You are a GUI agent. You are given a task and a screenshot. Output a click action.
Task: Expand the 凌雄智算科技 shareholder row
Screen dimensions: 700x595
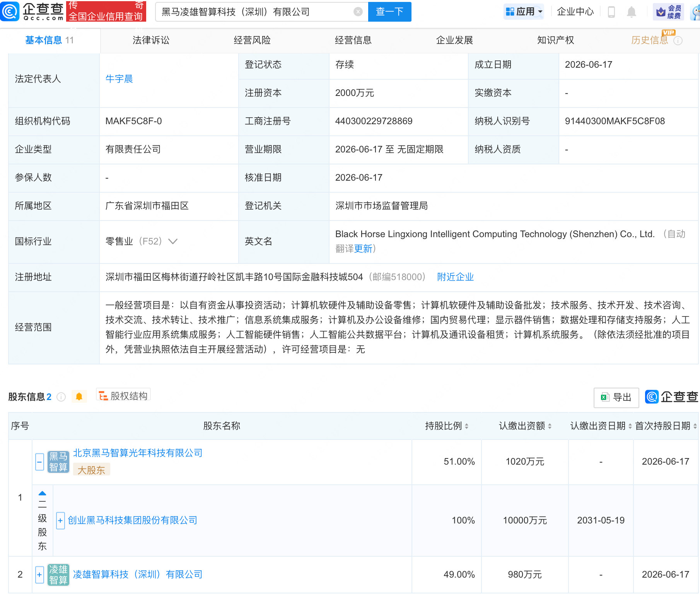pyautogui.click(x=39, y=575)
